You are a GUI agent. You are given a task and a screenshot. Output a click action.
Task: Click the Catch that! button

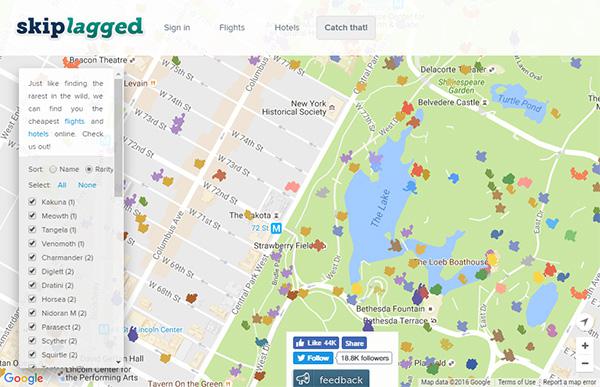pyautogui.click(x=346, y=28)
